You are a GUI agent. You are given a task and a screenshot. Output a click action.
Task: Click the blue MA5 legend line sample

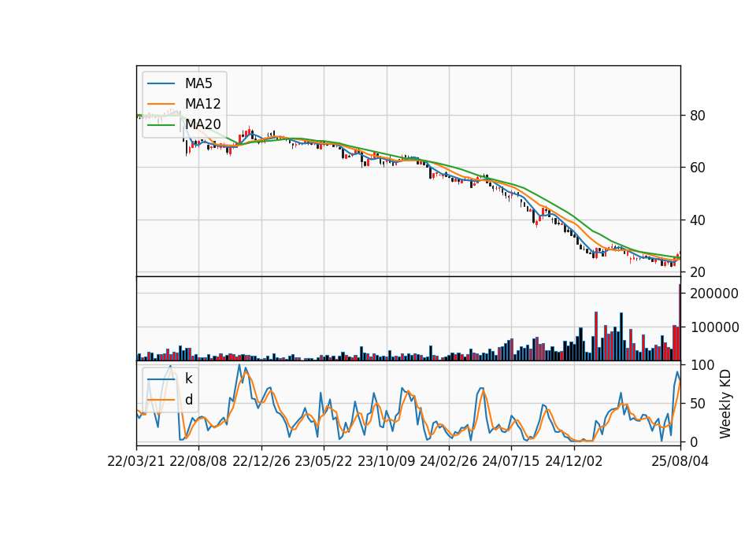(x=161, y=84)
